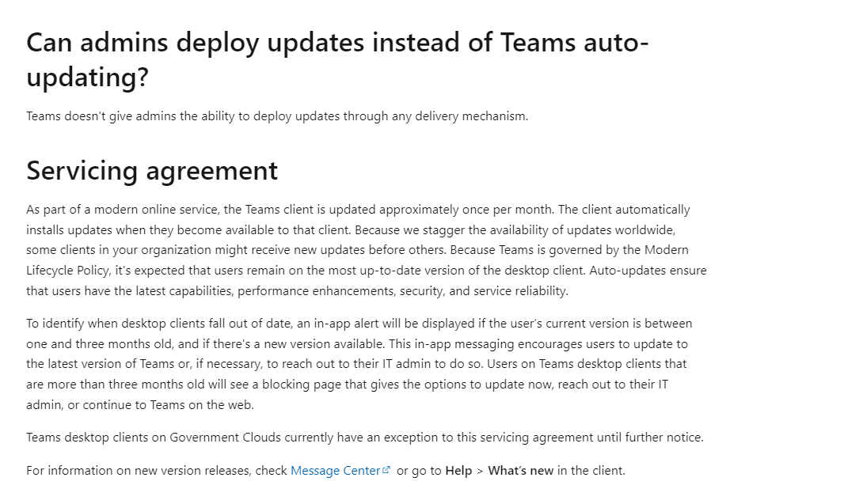
Task: Click the "Can admins deploy updates" heading
Action: (x=337, y=59)
